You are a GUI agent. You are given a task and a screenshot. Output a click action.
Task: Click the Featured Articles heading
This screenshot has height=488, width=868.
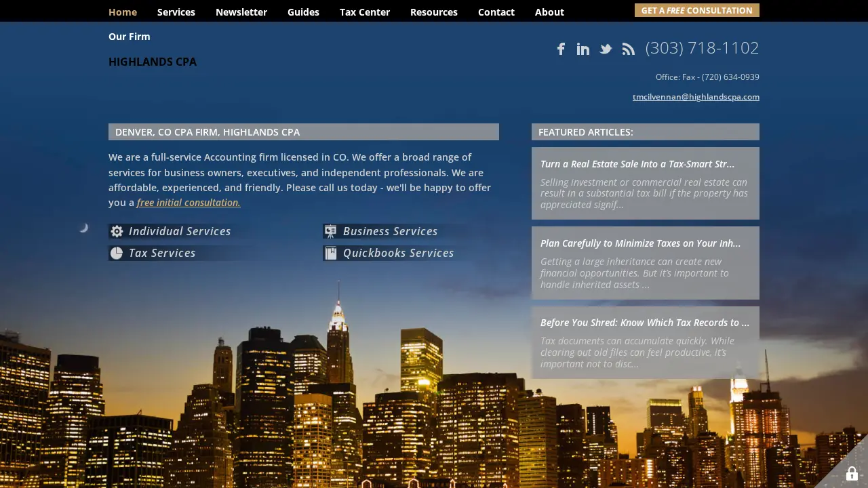[646, 132]
